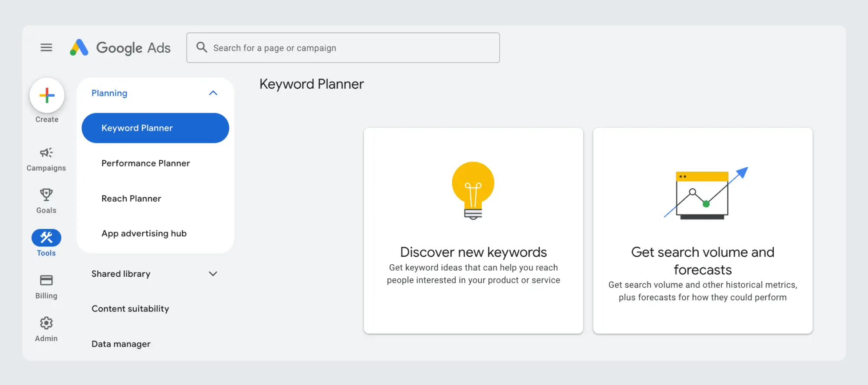Open Goals trophy icon
868x385 pixels.
pos(46,195)
